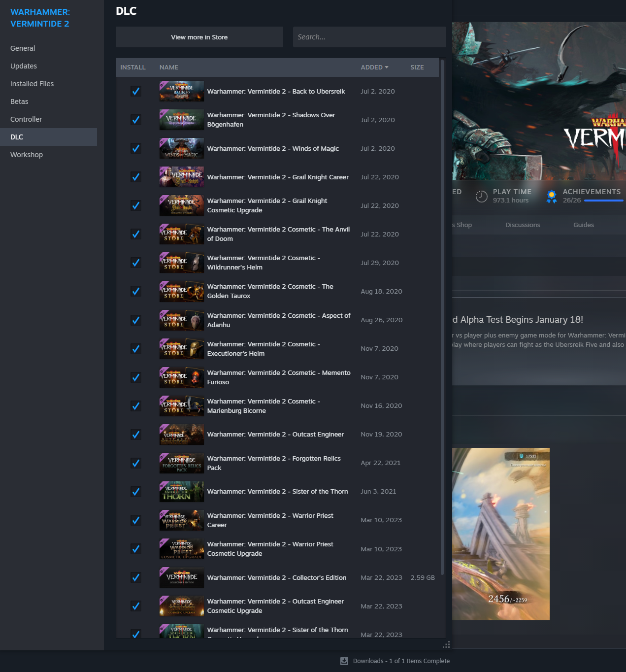Click the Sister of the Thorn thumbnail

point(181,492)
